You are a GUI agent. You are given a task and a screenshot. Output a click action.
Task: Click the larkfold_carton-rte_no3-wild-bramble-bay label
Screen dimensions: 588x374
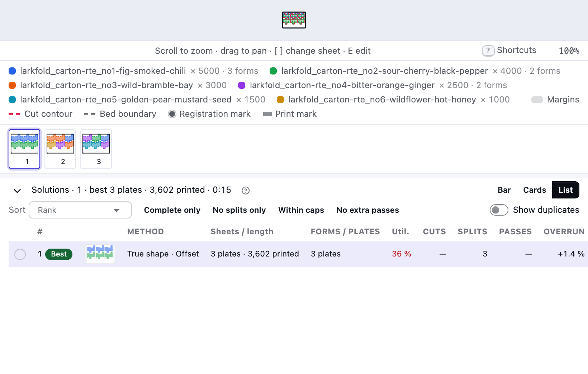[106, 85]
